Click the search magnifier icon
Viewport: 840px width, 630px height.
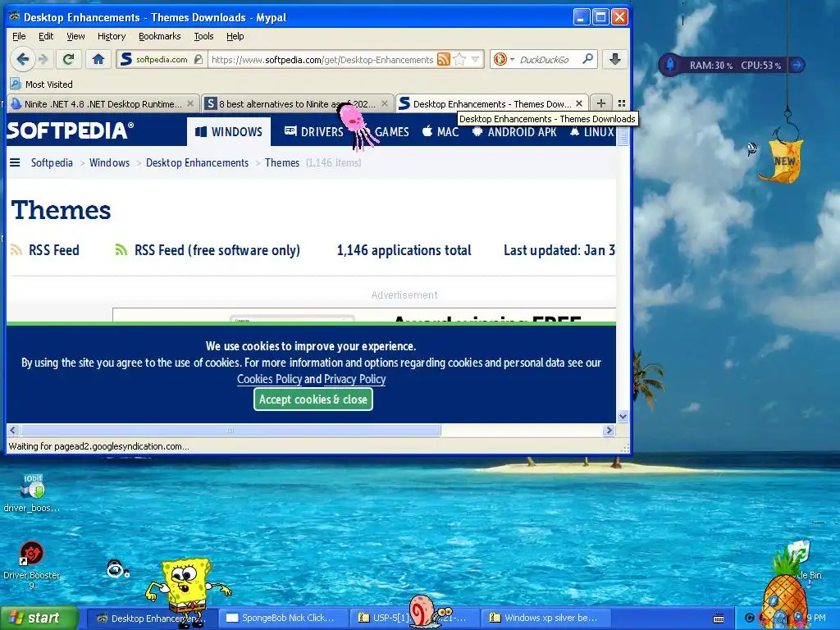[x=587, y=59]
